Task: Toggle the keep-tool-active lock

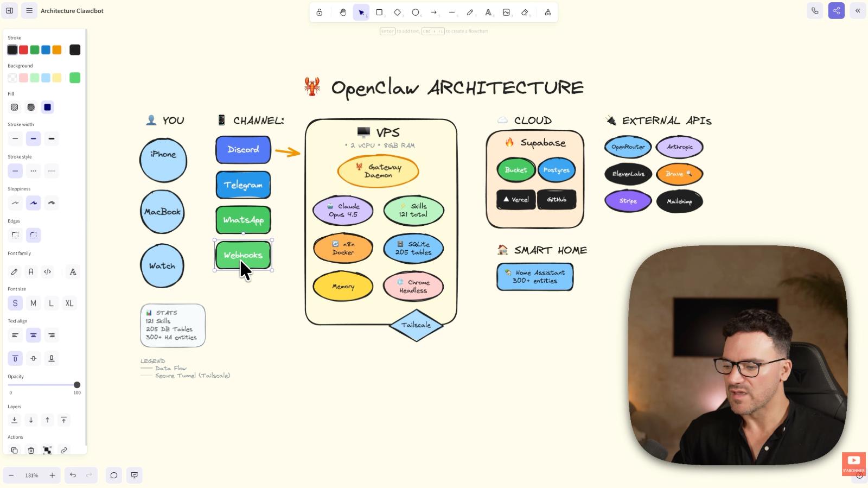Action: click(320, 12)
